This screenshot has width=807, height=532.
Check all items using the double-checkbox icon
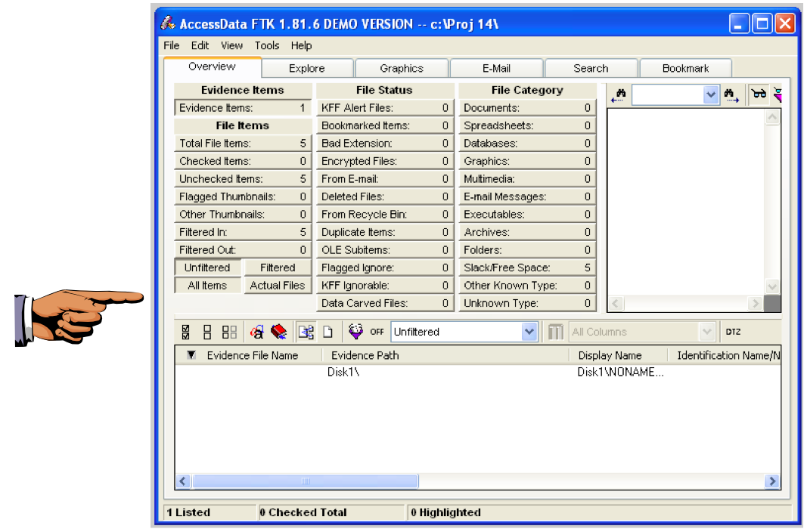coord(186,332)
